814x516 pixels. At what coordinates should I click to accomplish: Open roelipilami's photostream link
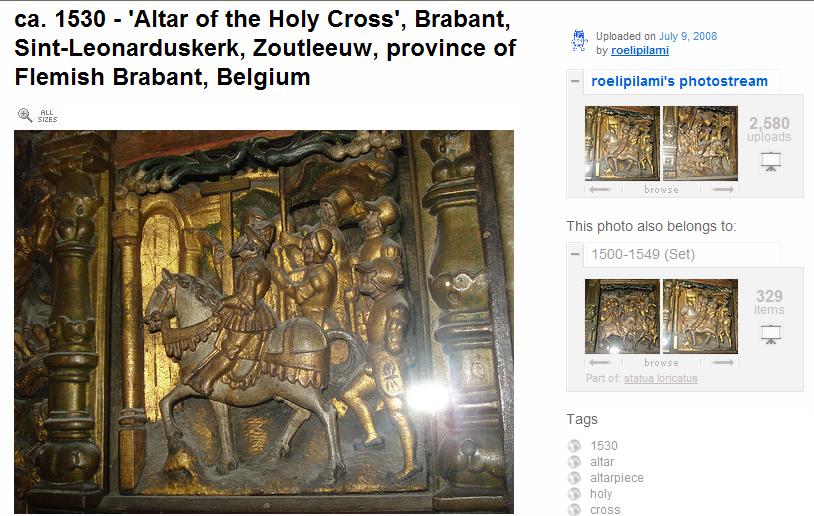coord(679,81)
